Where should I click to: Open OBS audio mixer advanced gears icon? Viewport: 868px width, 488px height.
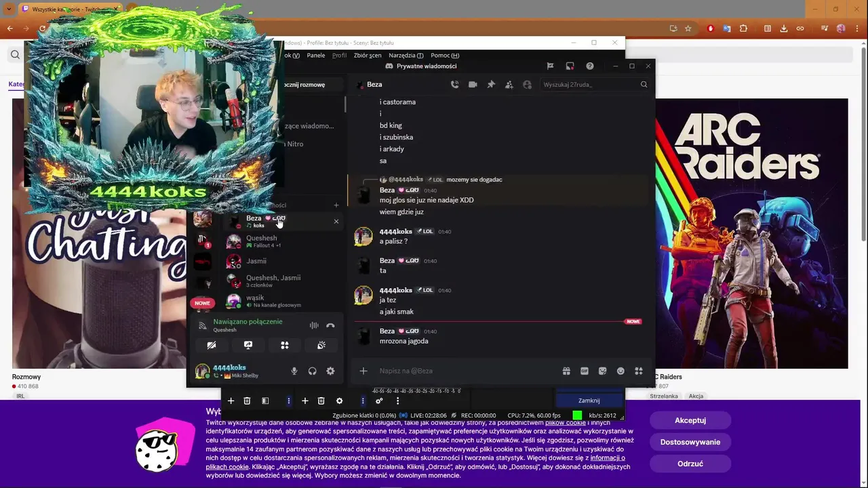[379, 401]
